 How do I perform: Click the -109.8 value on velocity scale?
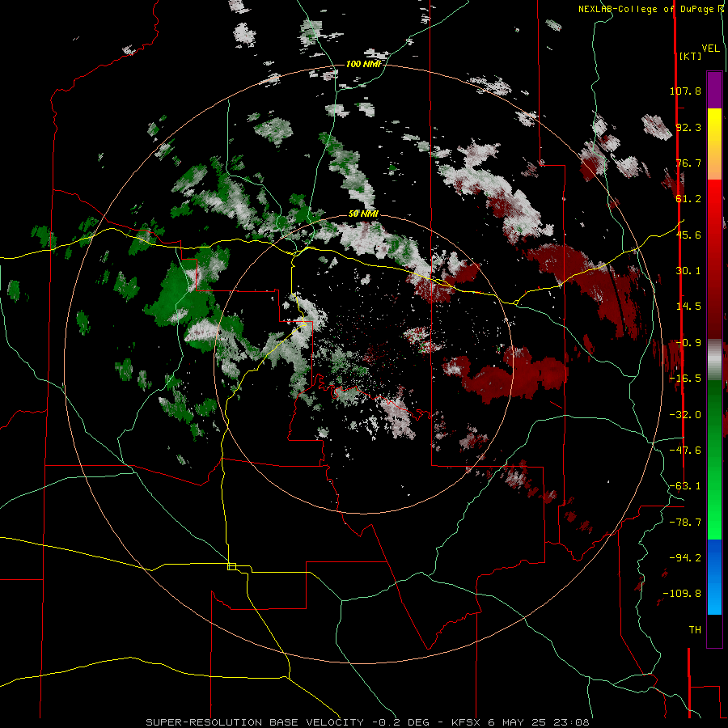click(x=682, y=594)
